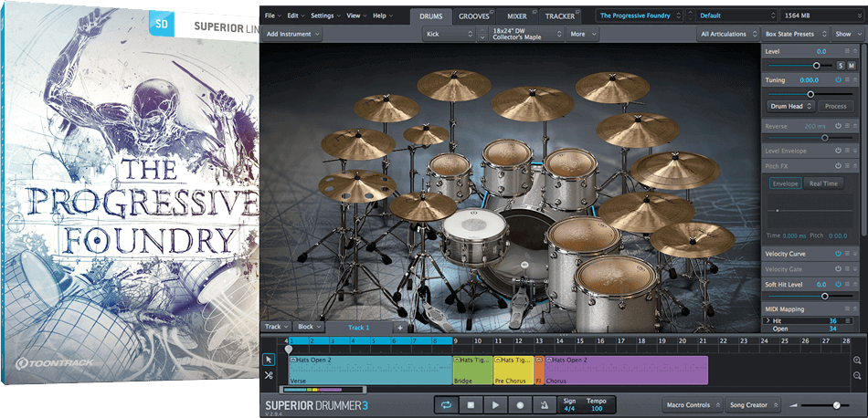Select the arrow pointer tool in the timeline
The image size is (868, 418).
pos(269,361)
